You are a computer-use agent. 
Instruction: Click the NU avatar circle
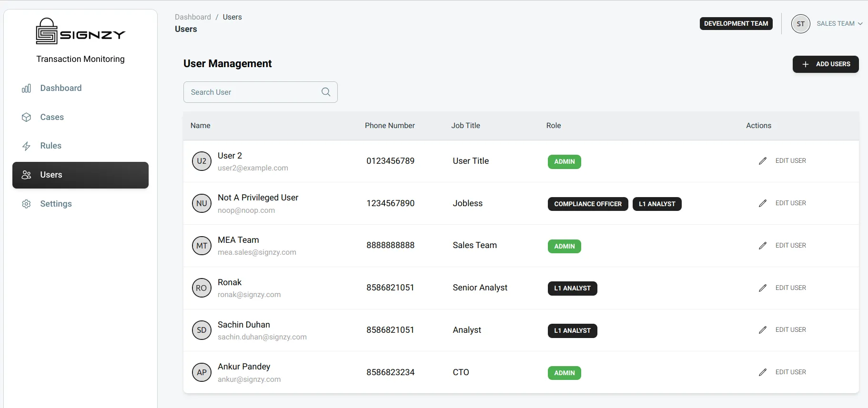click(202, 203)
